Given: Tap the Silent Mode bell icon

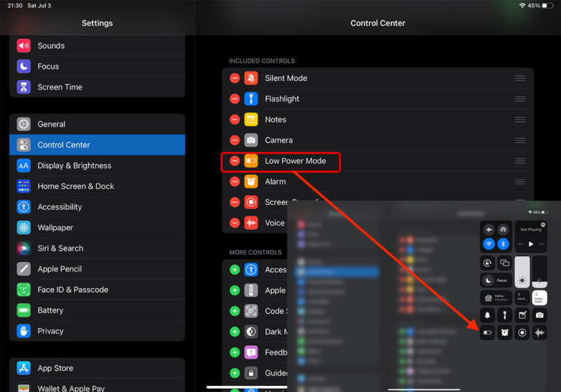Looking at the screenshot, I should pos(251,78).
